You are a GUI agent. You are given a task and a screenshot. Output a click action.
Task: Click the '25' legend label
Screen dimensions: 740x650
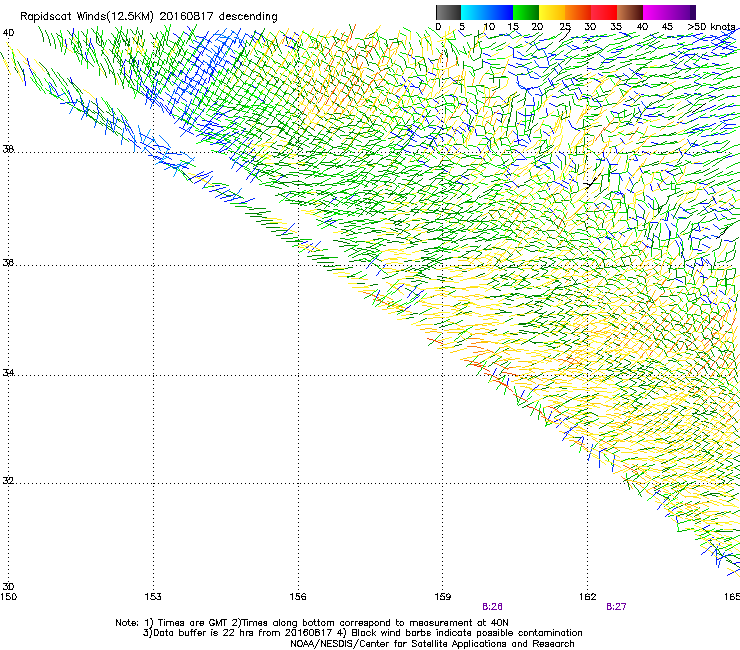coord(565,26)
